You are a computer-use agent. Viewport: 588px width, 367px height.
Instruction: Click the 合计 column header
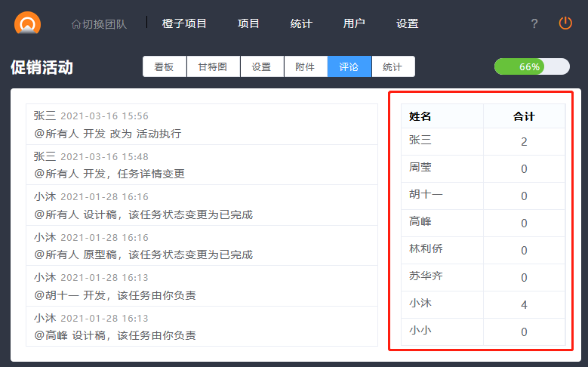pos(524,116)
